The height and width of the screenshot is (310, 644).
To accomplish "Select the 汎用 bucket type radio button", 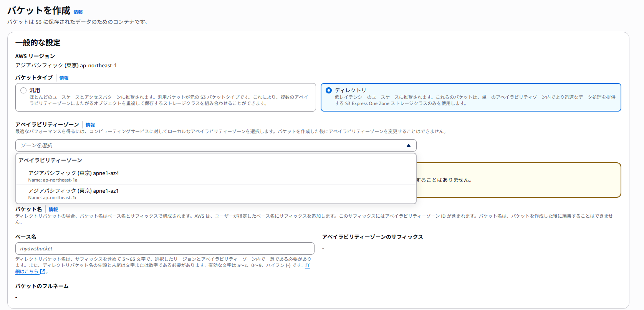I will [23, 90].
